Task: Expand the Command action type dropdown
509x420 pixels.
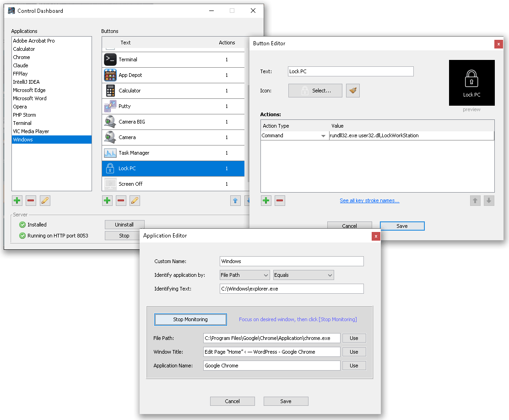Action: (294, 135)
